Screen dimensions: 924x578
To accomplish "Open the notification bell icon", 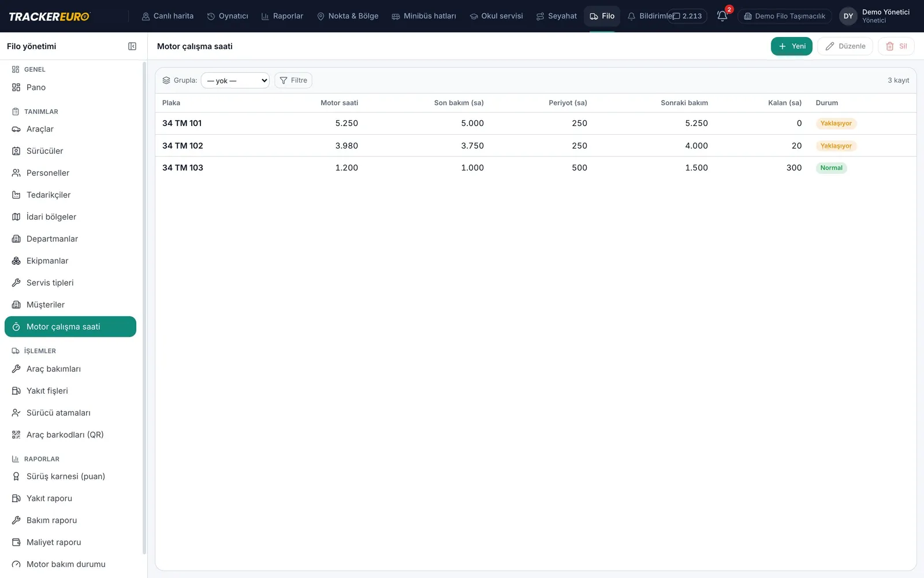I will pos(722,16).
